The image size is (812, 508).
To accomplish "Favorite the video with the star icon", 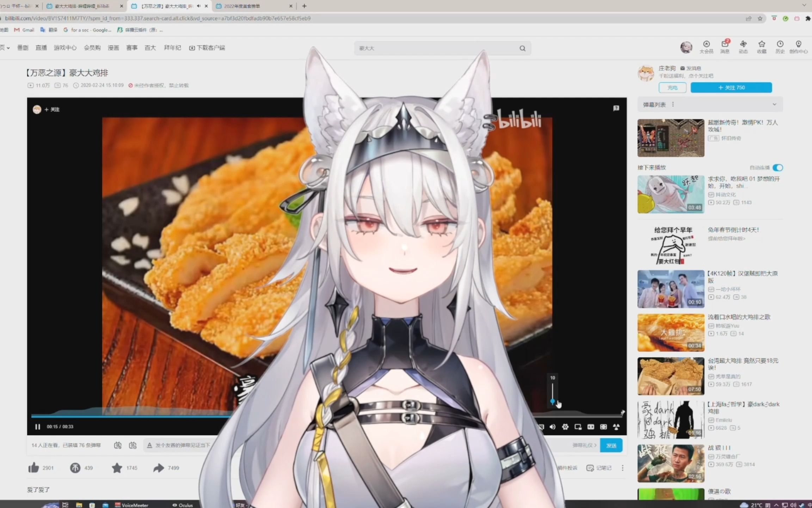I will (117, 468).
